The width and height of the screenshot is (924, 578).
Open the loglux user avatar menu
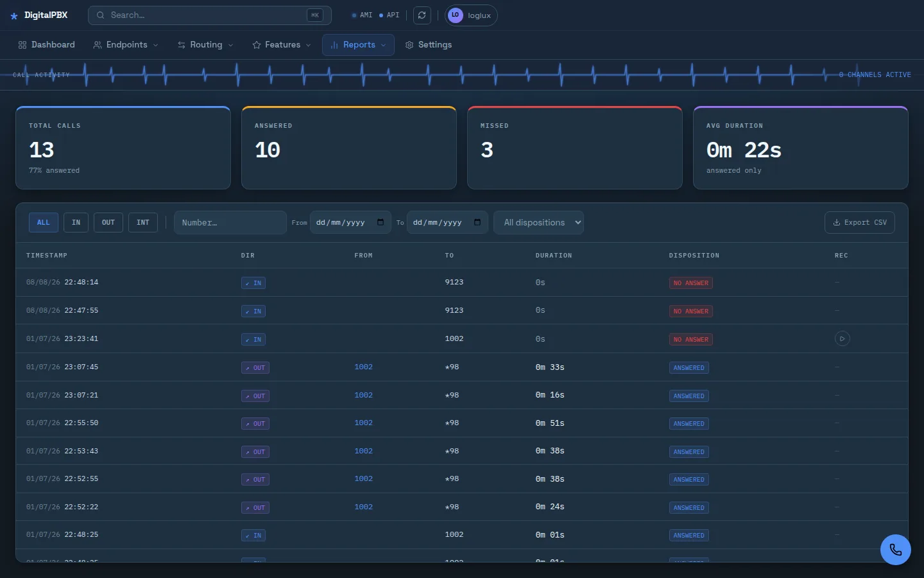[471, 15]
